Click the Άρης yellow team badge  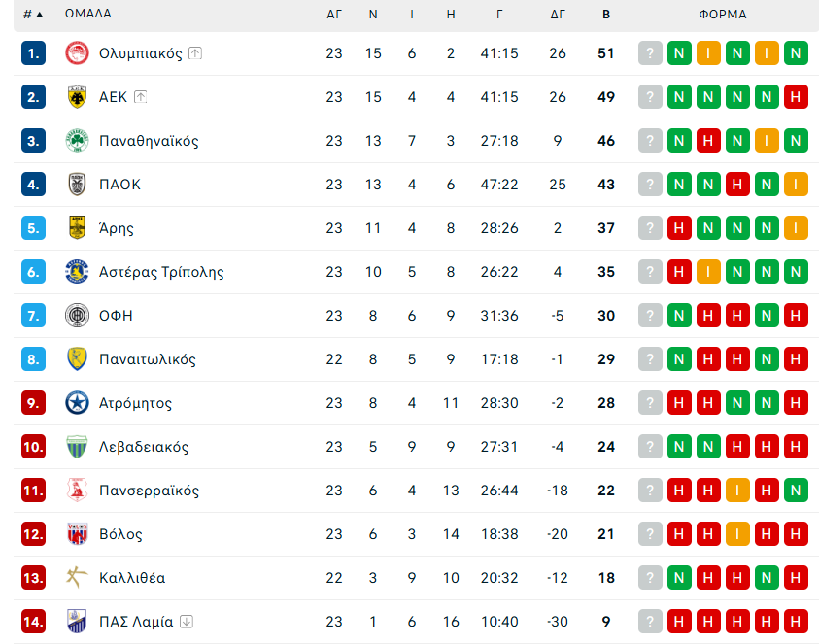pyautogui.click(x=77, y=228)
